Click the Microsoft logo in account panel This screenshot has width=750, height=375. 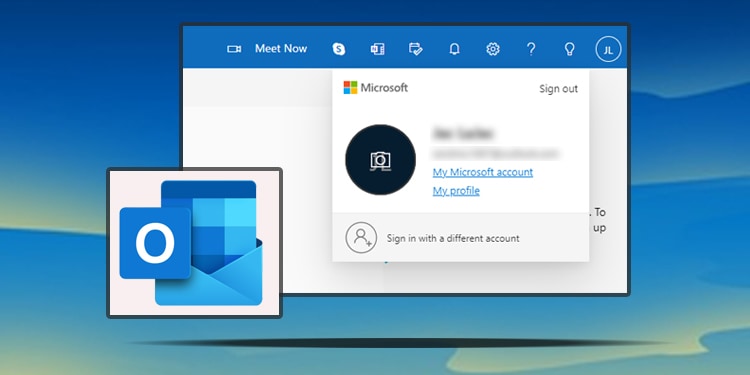click(x=375, y=88)
